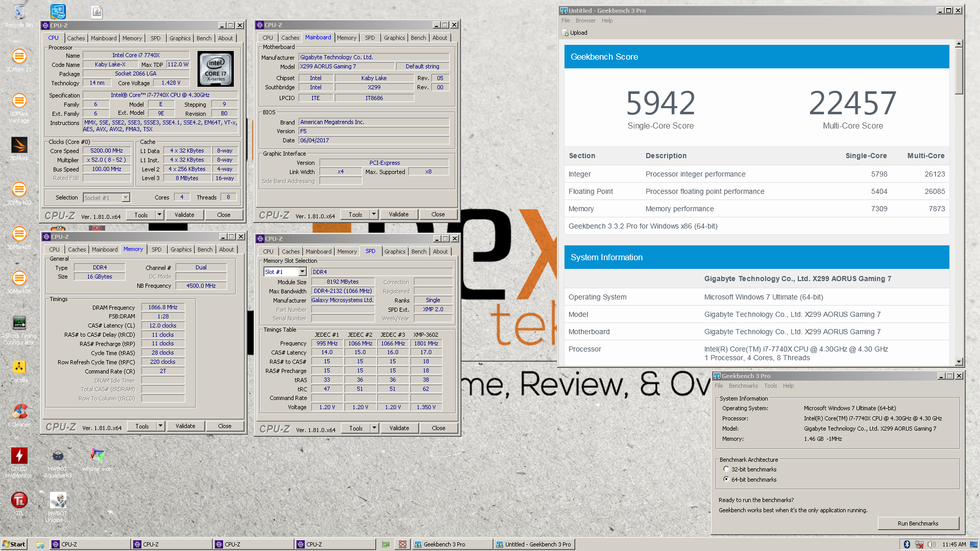The height and width of the screenshot is (551, 980).
Task: Launch ASRock Timing Configurator
Action: click(19, 330)
